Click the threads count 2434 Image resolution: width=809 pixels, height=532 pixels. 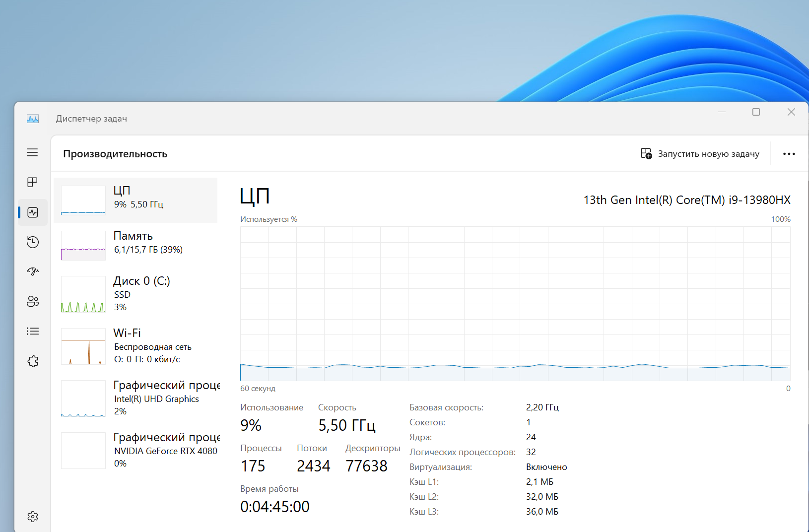[x=314, y=466]
